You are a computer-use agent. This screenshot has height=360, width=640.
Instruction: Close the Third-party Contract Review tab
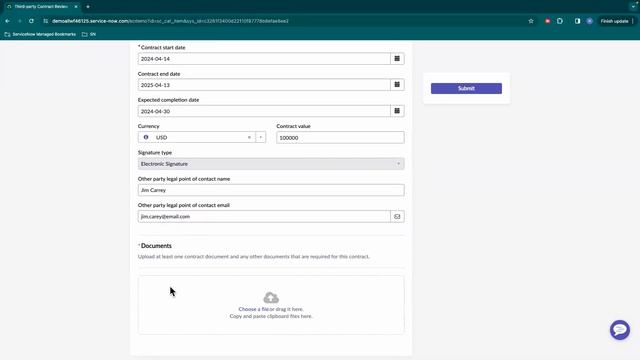pyautogui.click(x=76, y=7)
